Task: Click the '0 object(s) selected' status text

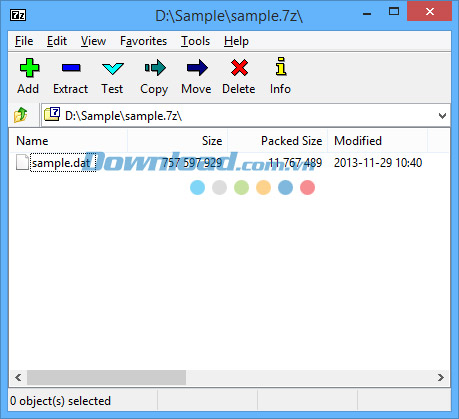Action: click(x=60, y=401)
